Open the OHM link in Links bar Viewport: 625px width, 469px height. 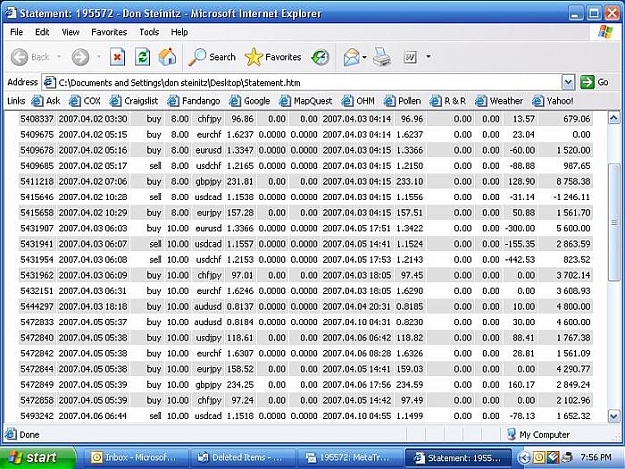pos(358,101)
